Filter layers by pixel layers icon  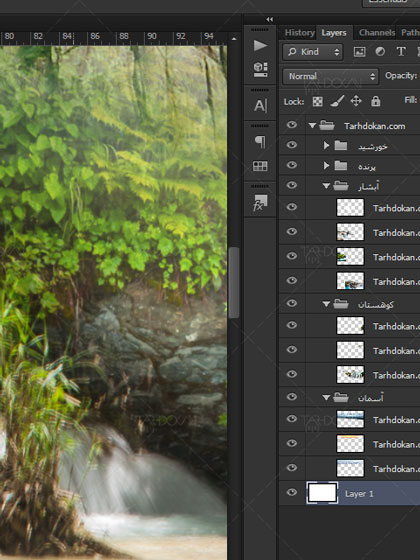(x=359, y=52)
